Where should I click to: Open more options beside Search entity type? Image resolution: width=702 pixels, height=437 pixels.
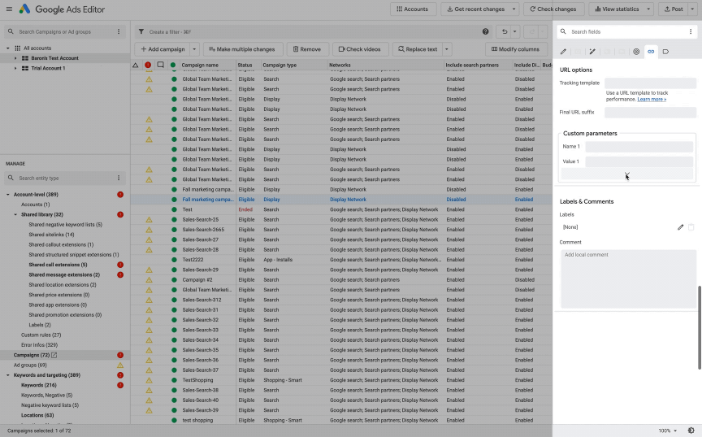pyautogui.click(x=119, y=178)
